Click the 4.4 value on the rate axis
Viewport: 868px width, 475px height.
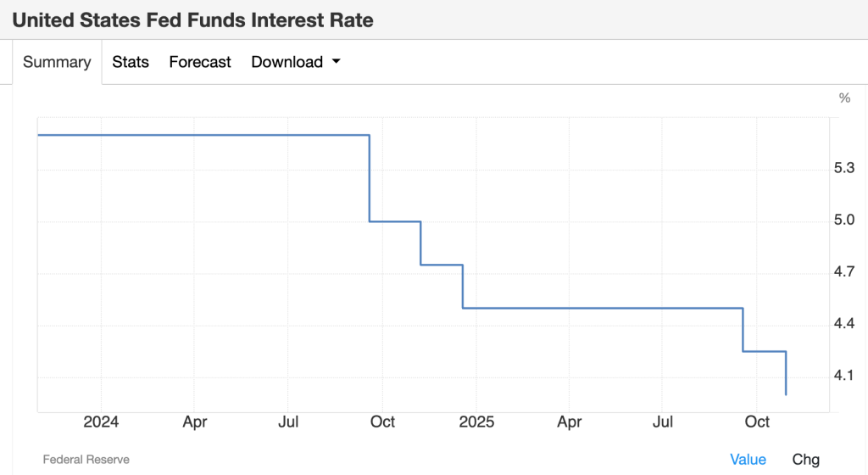[844, 324]
